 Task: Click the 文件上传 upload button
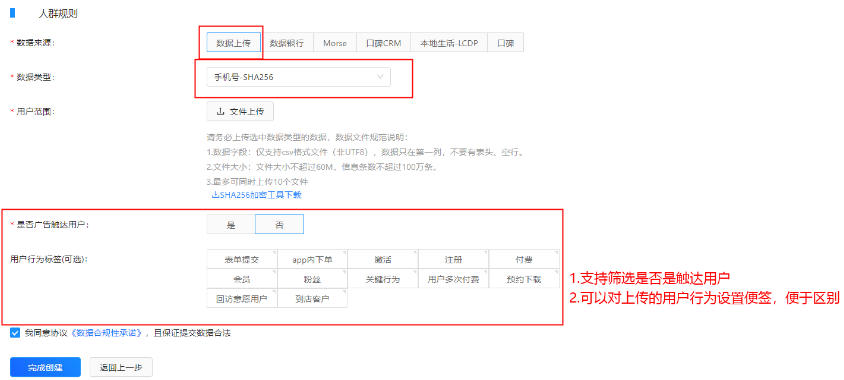pos(240,111)
